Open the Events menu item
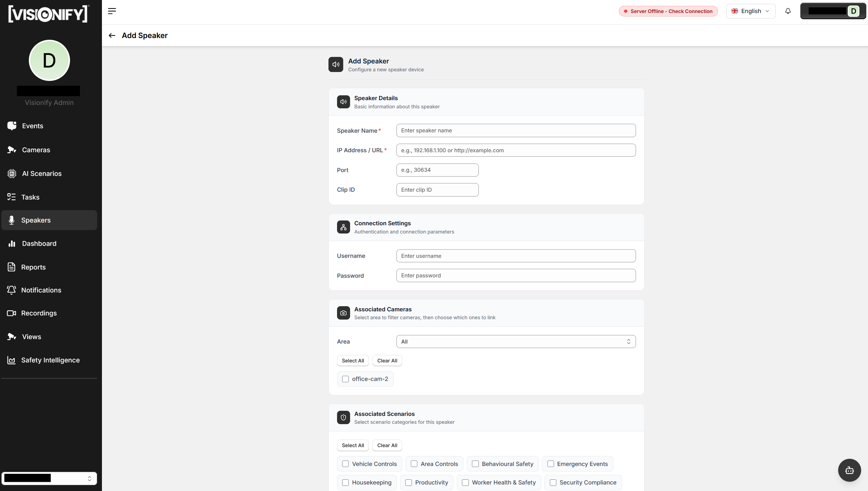The width and height of the screenshot is (868, 491). click(x=49, y=126)
